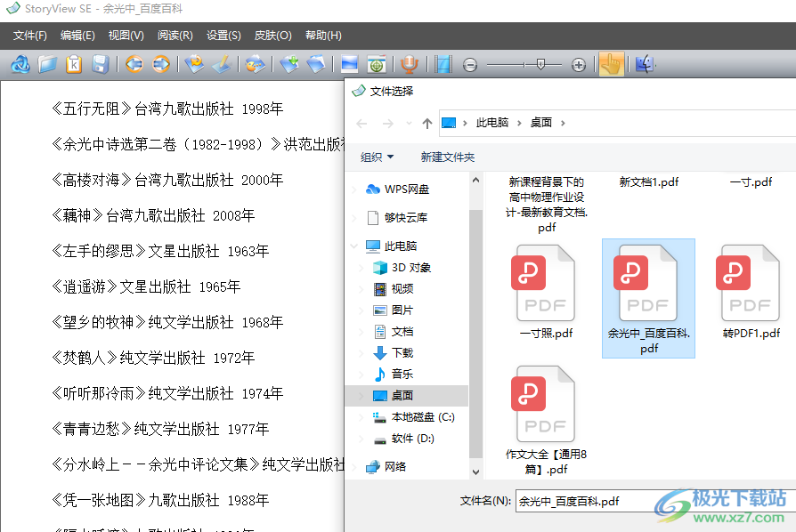This screenshot has width=796, height=532.
Task: Click the blue window screen icon
Action: (x=349, y=64)
